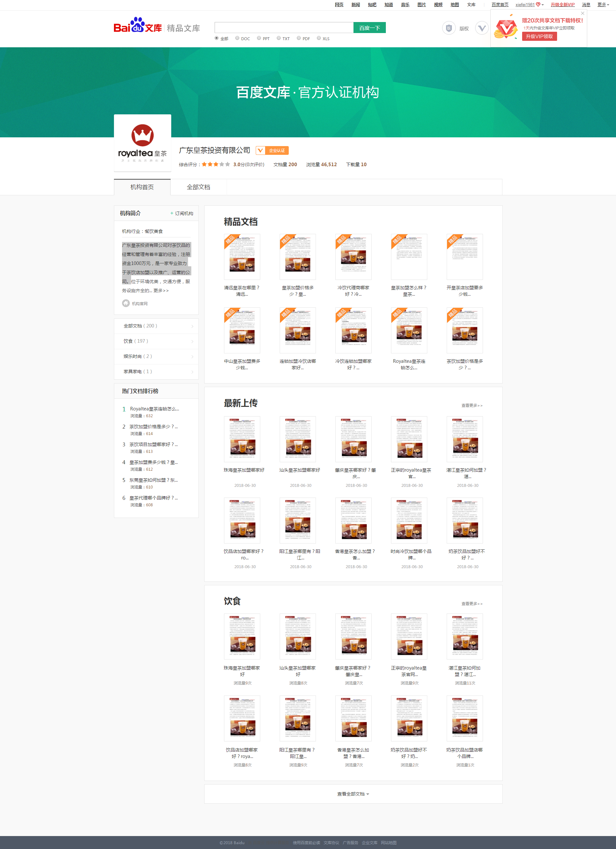616x849 pixels.
Task: Open ranked item 1 Royaltea皇茶连锁怎么
Action: 154,409
